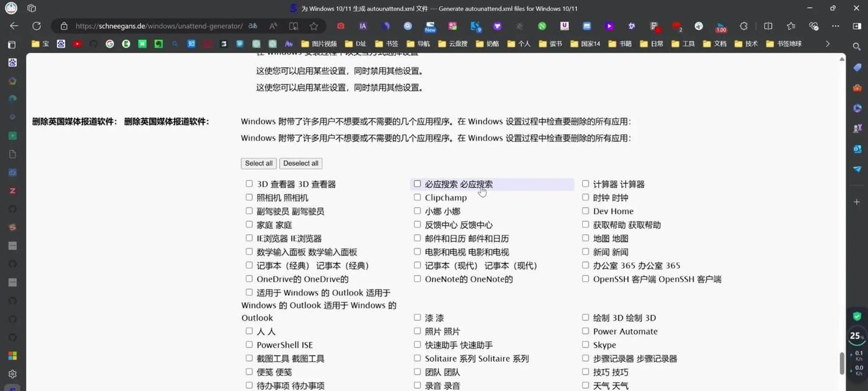Open the Microsoft logo tab in vertical tabs
This screenshot has height=391, width=868.
12,356
